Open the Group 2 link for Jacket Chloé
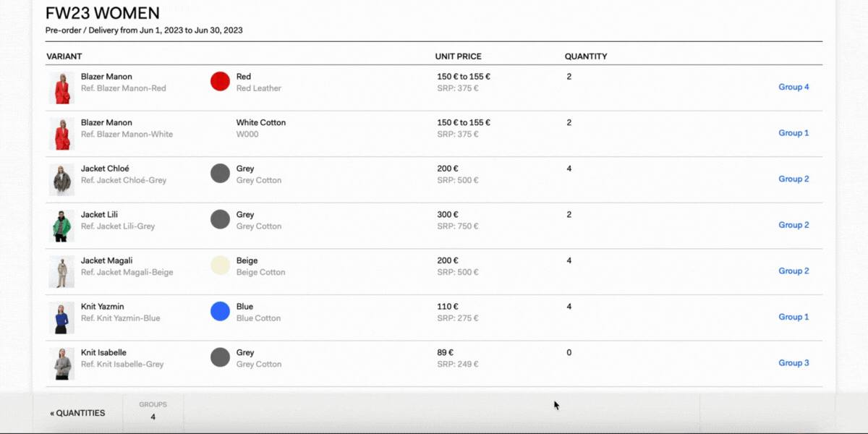 tap(793, 179)
